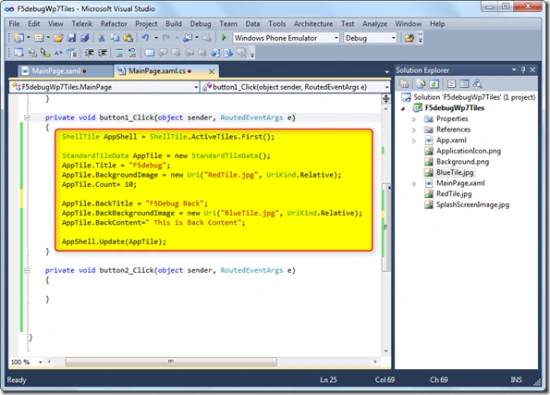Cut selection with scissors icon
The width and height of the screenshot is (550, 395).
[x=102, y=38]
